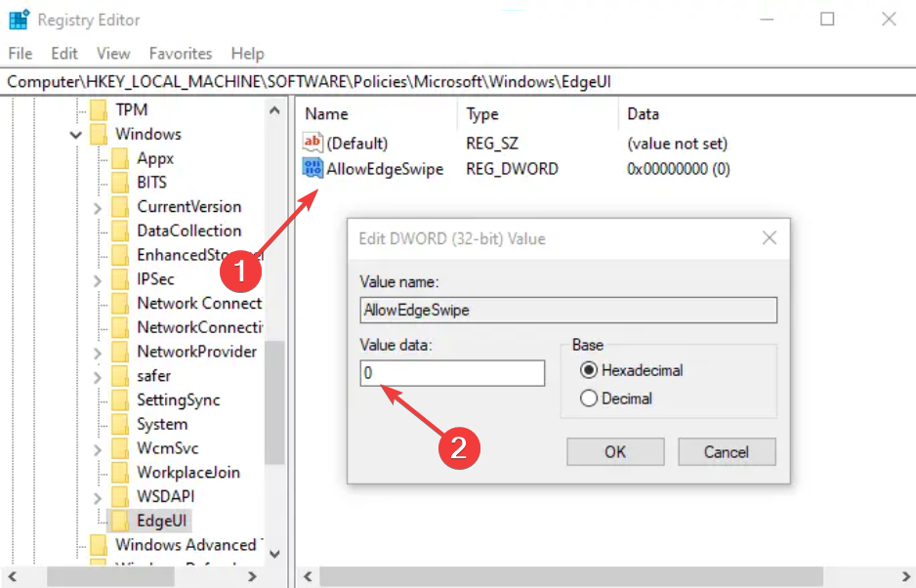Click tree pane horizontal scroll left arrow
The width and height of the screenshot is (916, 588).
click(x=13, y=577)
